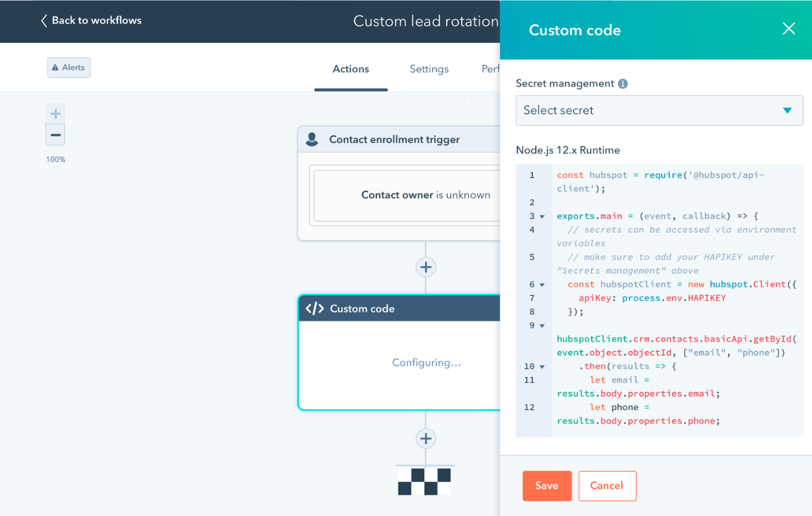Click the contact person icon on trigger
Image resolution: width=812 pixels, height=516 pixels.
click(312, 140)
